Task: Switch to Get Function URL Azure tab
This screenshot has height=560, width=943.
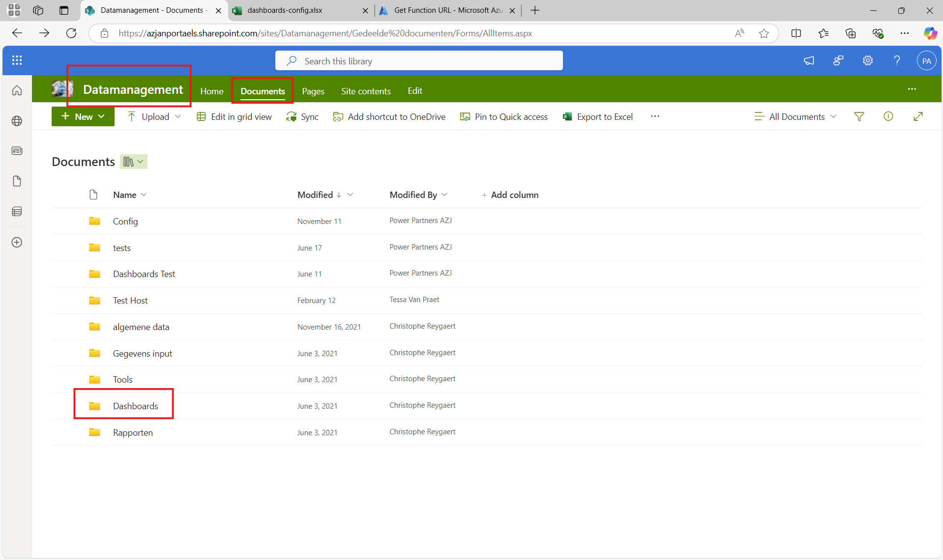Action: coord(447,10)
